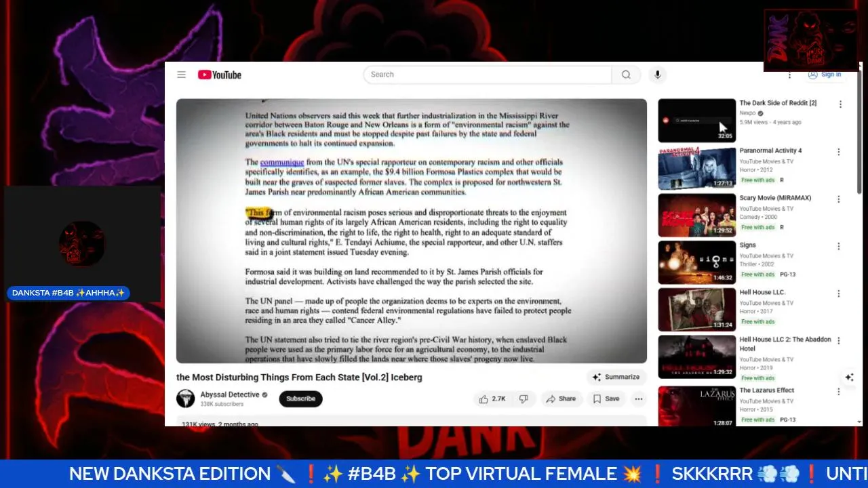Open Signs movie thumbnail

[x=696, y=262]
